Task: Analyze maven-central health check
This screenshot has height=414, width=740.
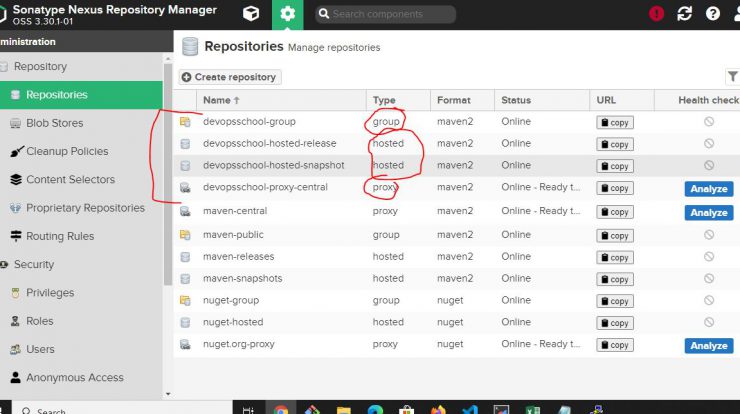Action: (x=709, y=212)
